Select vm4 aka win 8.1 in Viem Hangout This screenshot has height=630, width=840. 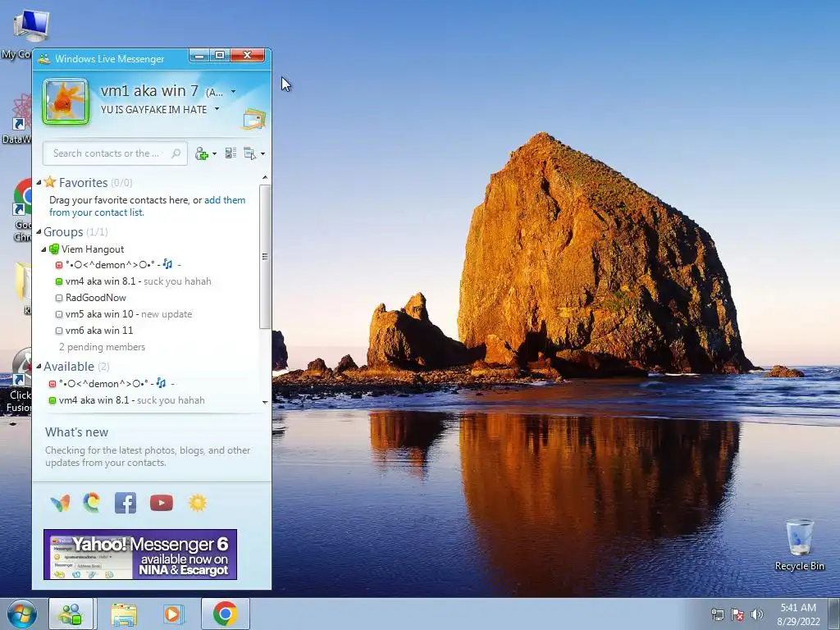[134, 281]
